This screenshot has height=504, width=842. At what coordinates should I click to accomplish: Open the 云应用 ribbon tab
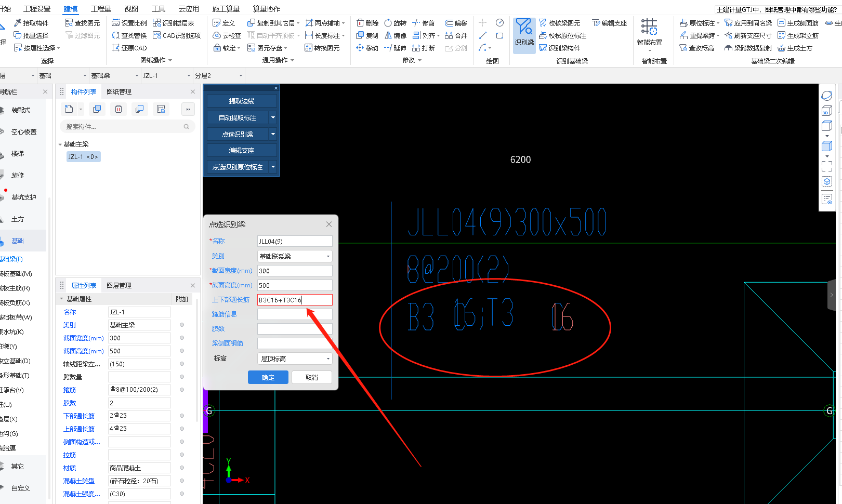pos(189,8)
